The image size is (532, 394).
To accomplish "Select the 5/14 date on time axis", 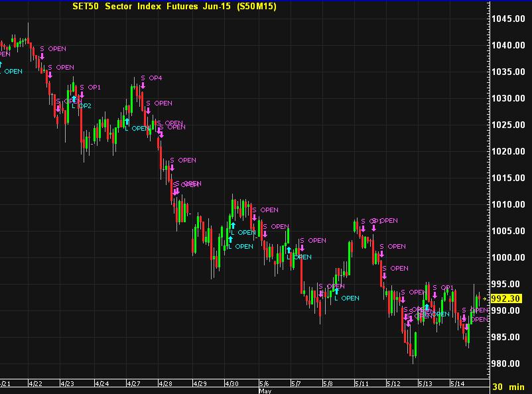I will (457, 383).
